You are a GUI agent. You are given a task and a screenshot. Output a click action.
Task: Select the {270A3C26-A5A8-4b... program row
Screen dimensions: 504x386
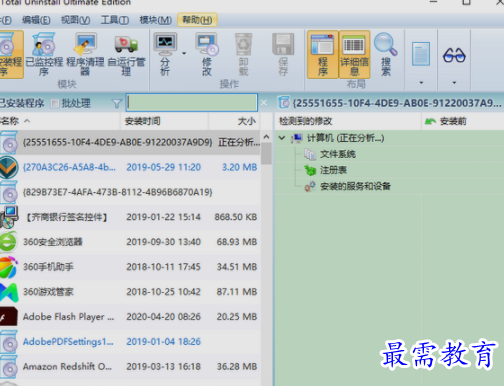tap(130, 167)
